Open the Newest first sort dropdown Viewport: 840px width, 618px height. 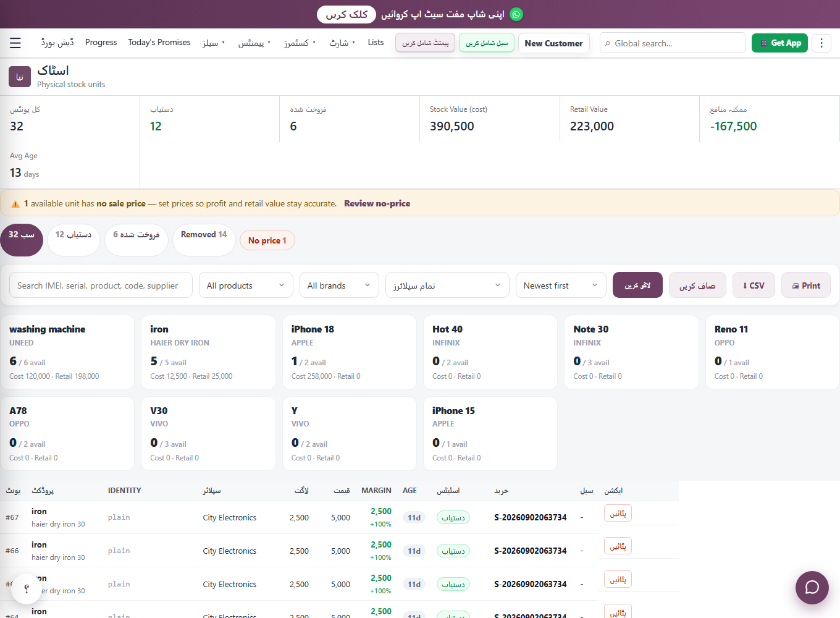[x=561, y=286]
